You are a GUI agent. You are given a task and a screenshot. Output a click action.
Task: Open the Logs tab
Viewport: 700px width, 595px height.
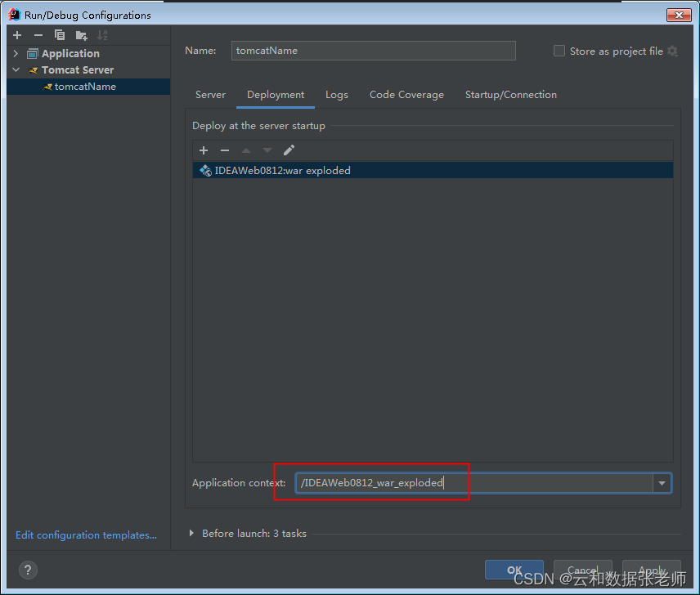pyautogui.click(x=337, y=95)
